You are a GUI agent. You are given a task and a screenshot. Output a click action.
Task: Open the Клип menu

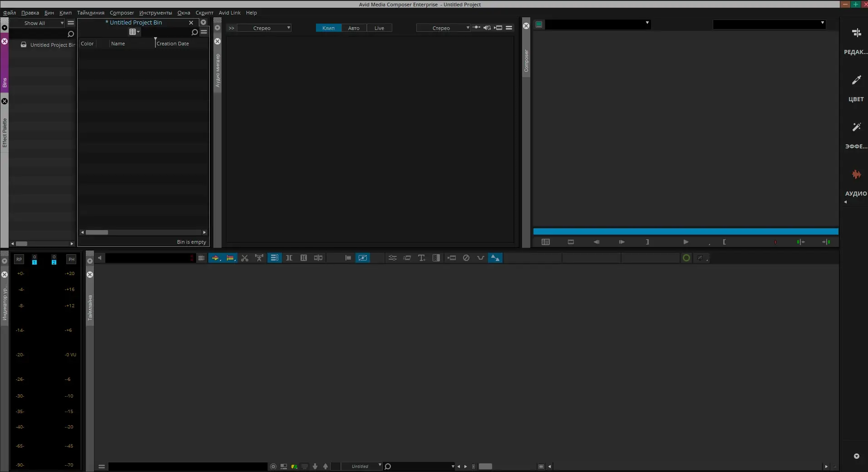(x=65, y=13)
